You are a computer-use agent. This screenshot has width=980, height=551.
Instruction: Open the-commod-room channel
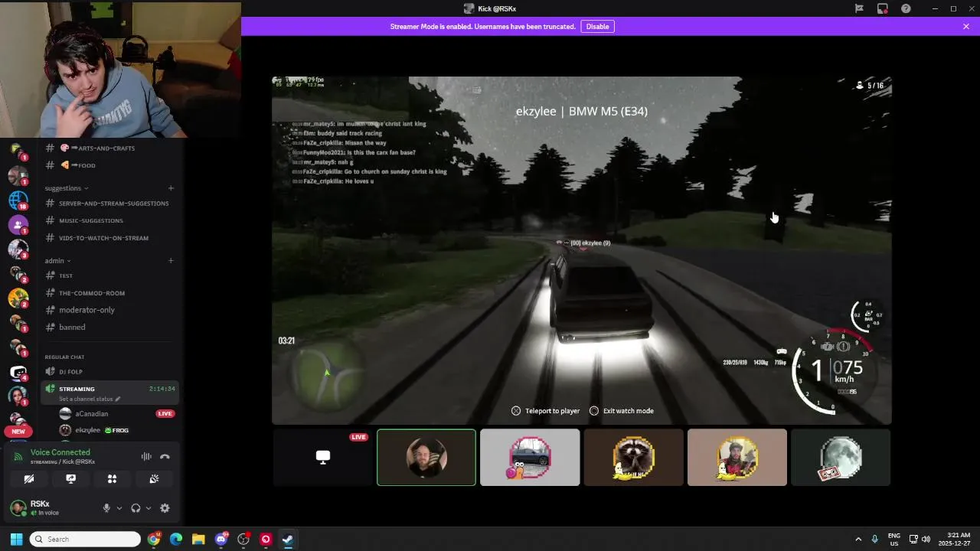pyautogui.click(x=109, y=293)
